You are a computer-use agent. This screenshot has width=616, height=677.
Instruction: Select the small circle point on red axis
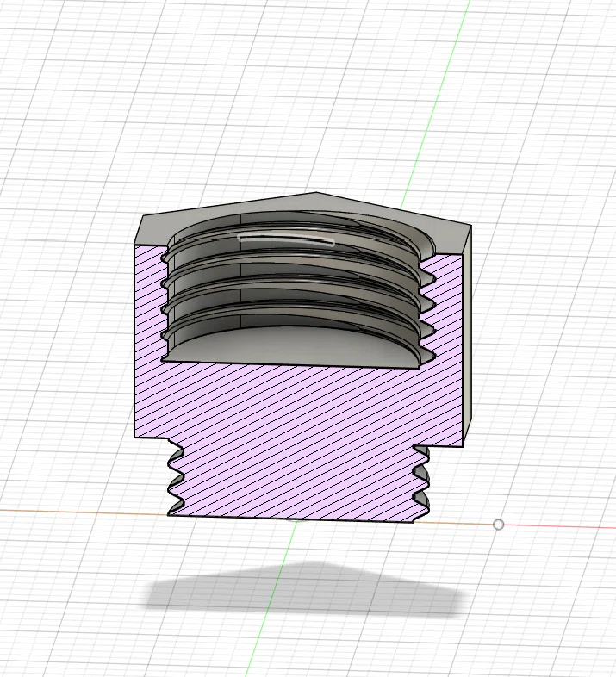pos(498,525)
